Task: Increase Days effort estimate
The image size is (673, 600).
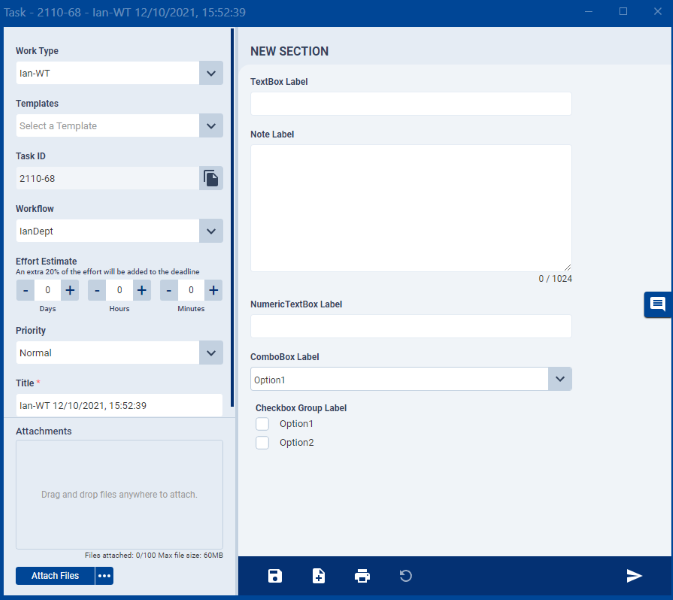Action: (x=70, y=291)
